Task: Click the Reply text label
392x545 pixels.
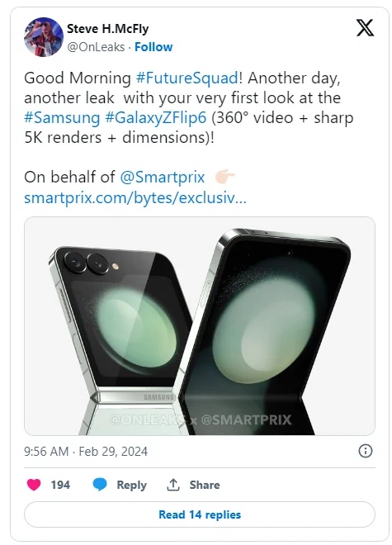Action: (132, 486)
